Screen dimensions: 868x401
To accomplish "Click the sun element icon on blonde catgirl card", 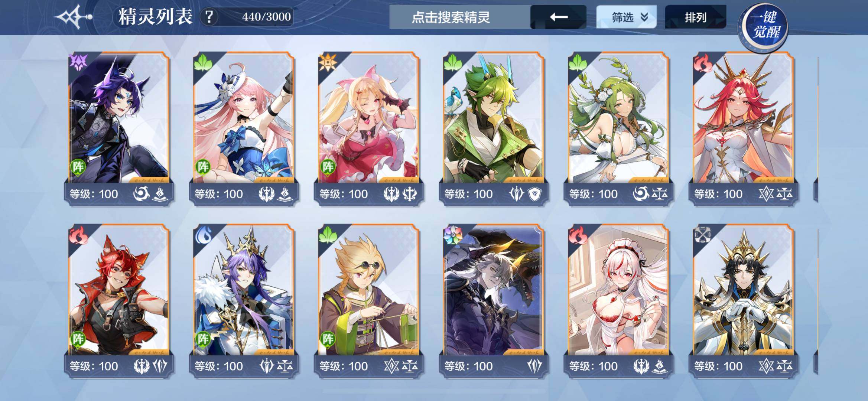I will tap(328, 62).
